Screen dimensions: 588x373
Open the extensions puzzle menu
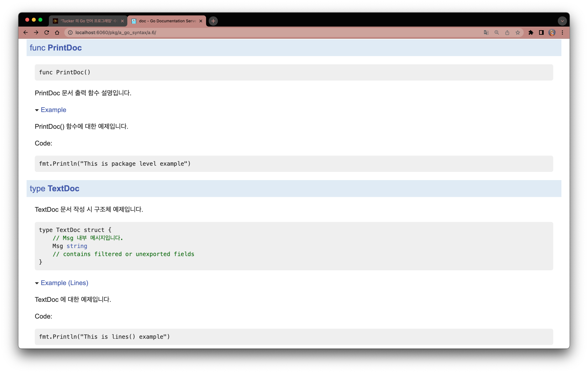(x=531, y=32)
